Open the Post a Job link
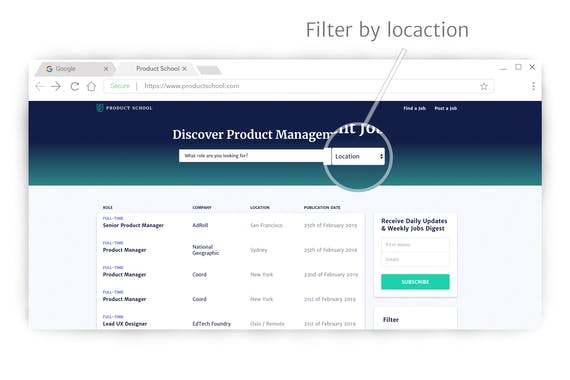570x380 pixels. [x=446, y=108]
